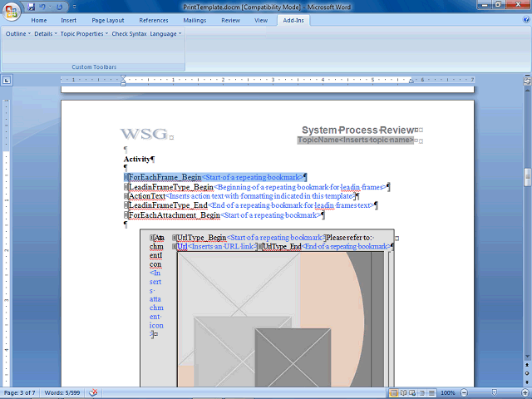
Task: Open the Office Button menu
Action: point(12,12)
